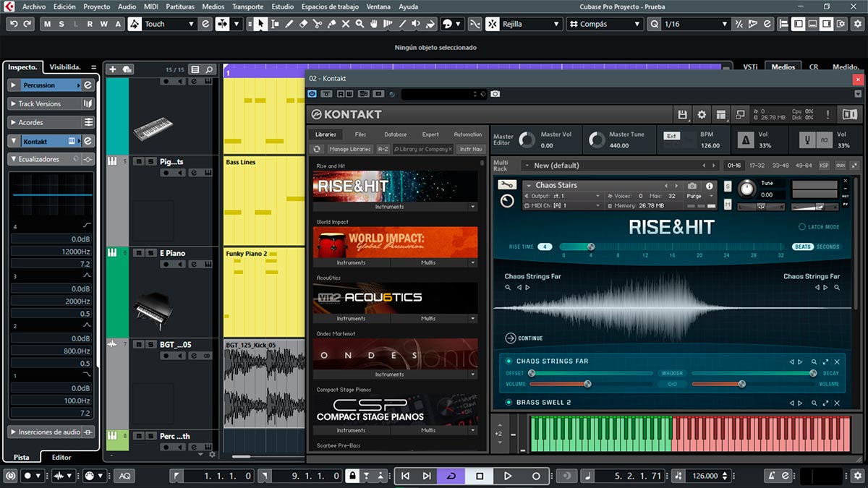This screenshot has height=488, width=868.
Task: Click the Instr Nav button
Action: coord(471,149)
